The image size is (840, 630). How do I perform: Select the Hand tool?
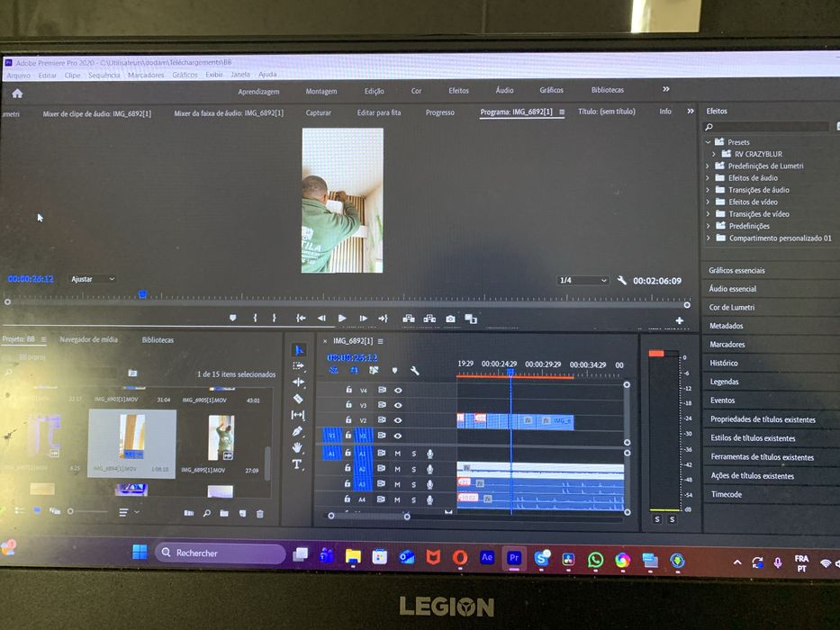pyautogui.click(x=298, y=447)
